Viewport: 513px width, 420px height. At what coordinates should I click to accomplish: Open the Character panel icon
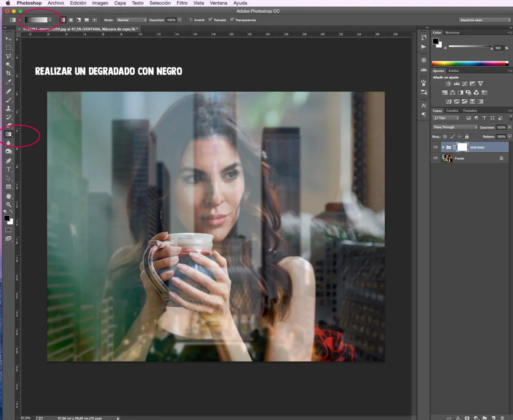click(x=424, y=106)
